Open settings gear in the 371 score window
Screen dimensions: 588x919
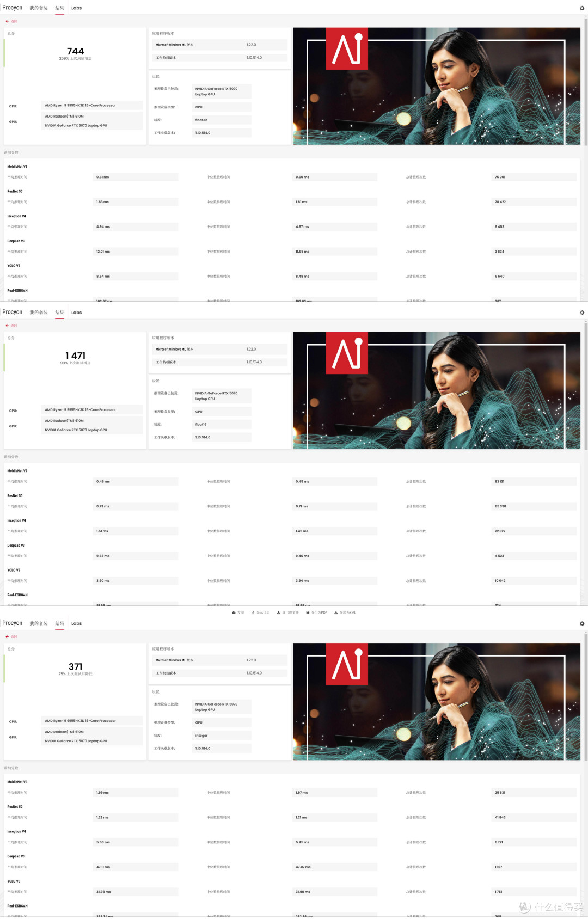[582, 623]
